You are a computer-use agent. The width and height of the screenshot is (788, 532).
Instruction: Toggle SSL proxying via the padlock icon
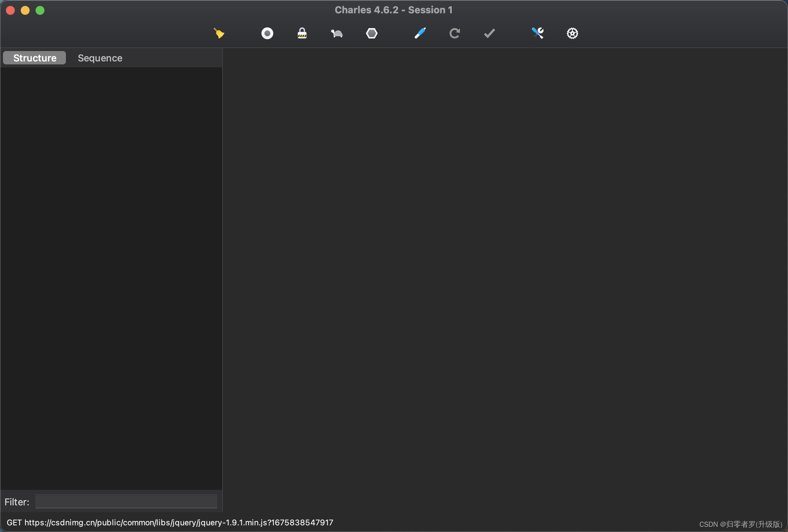coord(302,33)
